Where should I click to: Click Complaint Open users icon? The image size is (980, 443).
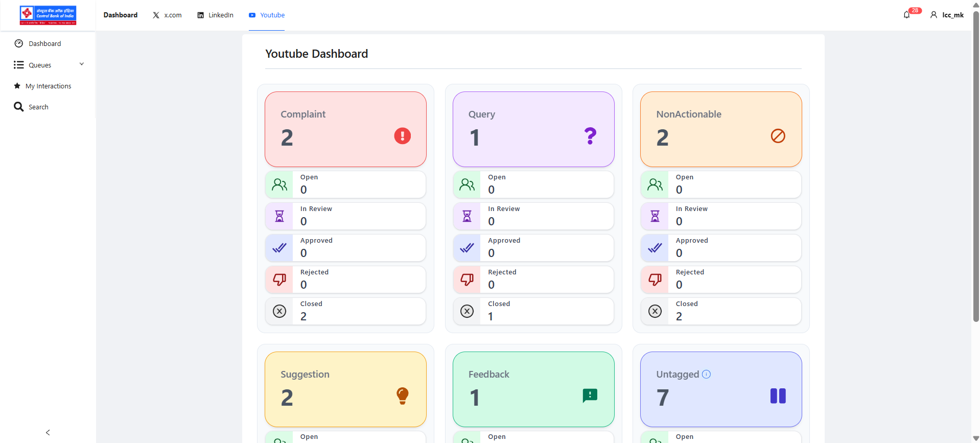279,184
